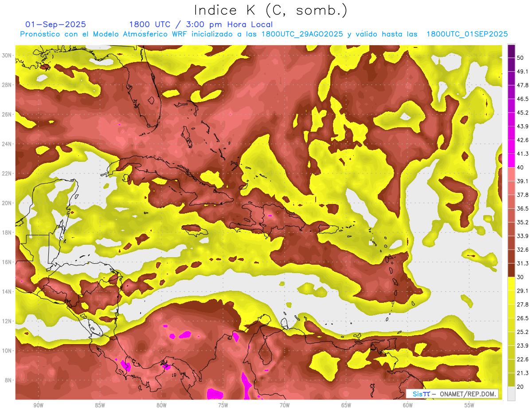Click the "35.2" color bar label

(522, 222)
